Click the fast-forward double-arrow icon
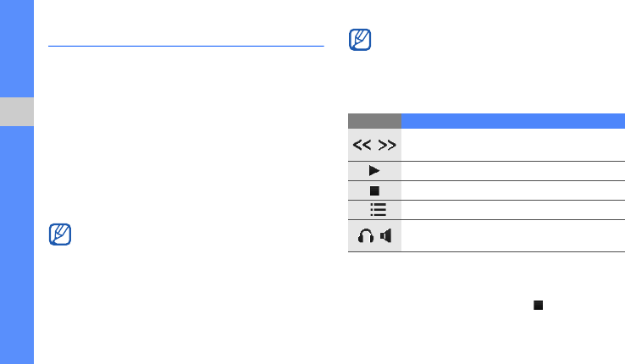The height and width of the screenshot is (364, 625). (387, 145)
